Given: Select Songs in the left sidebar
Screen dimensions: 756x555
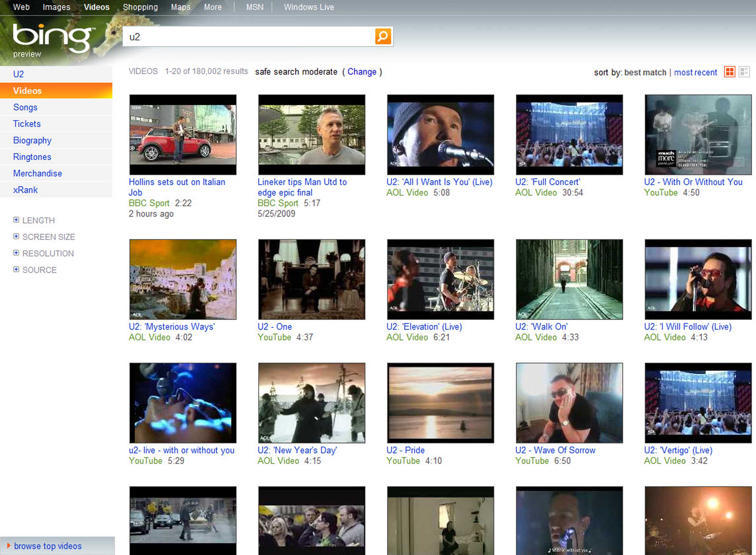Looking at the screenshot, I should coord(25,107).
